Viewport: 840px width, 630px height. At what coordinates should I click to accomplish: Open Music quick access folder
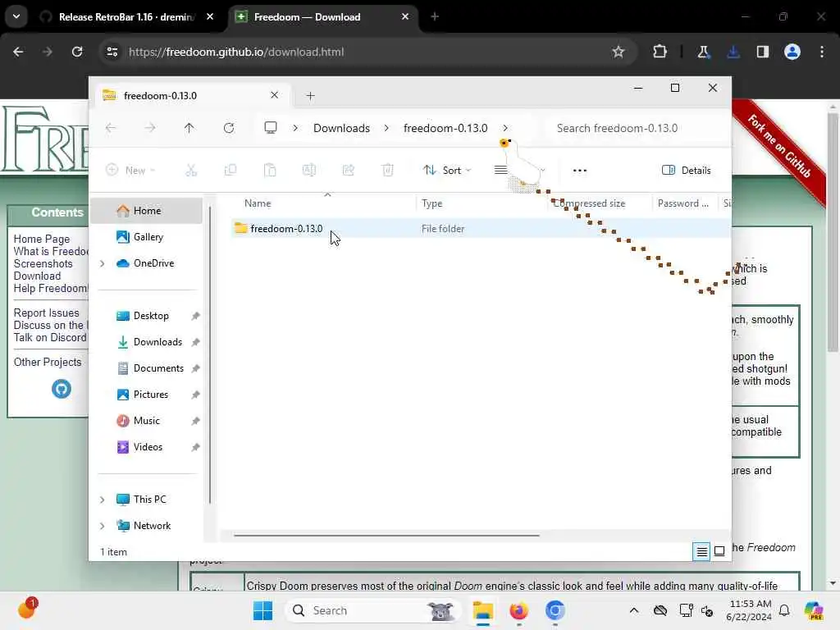click(146, 421)
